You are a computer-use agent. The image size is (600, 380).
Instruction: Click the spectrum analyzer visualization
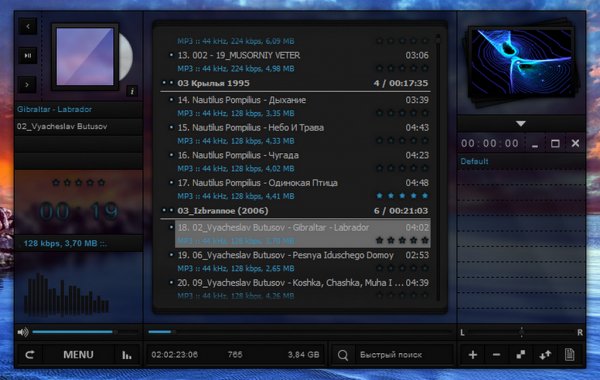point(67,295)
